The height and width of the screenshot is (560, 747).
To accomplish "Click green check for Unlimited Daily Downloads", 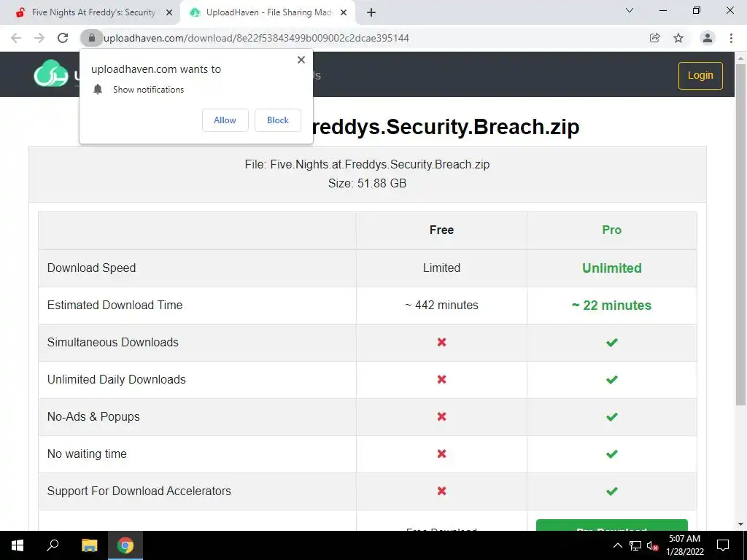I will coord(612,379).
